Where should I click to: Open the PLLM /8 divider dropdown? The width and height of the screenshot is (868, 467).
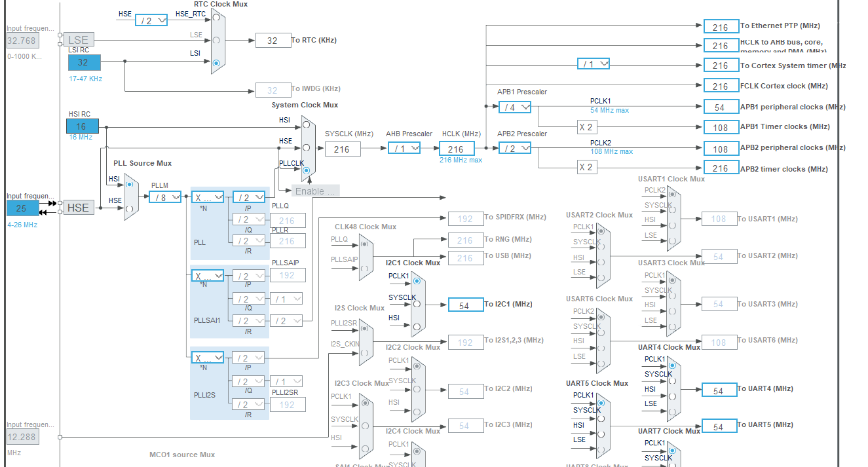165,196
